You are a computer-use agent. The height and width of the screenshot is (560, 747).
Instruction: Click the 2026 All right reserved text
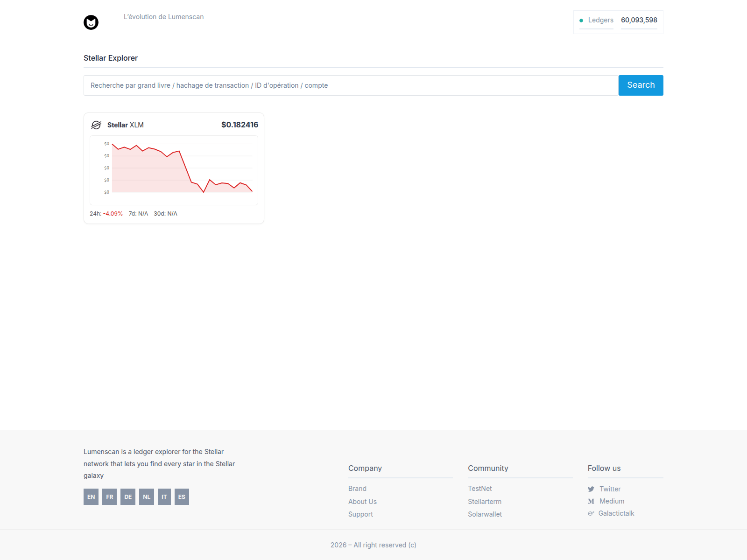pyautogui.click(x=373, y=545)
